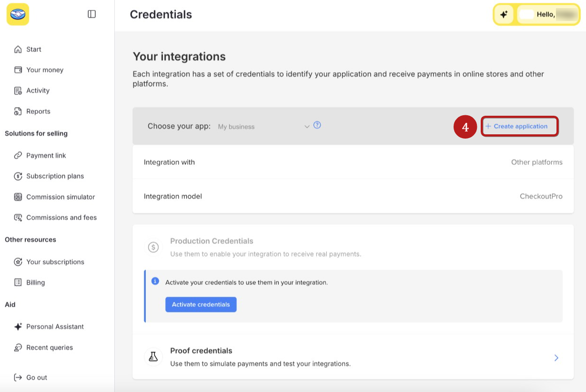Click the Integration model row label
Viewport: 586px width, 392px height.
pos(173,196)
